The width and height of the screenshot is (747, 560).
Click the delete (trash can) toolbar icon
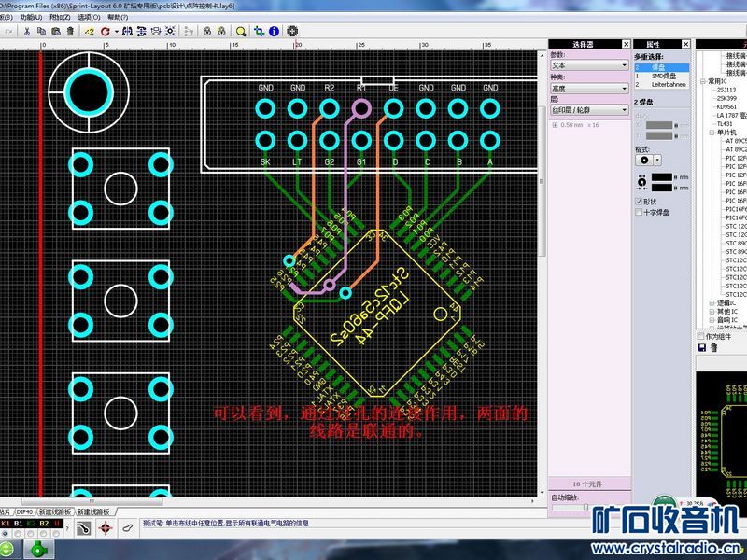click(x=71, y=31)
